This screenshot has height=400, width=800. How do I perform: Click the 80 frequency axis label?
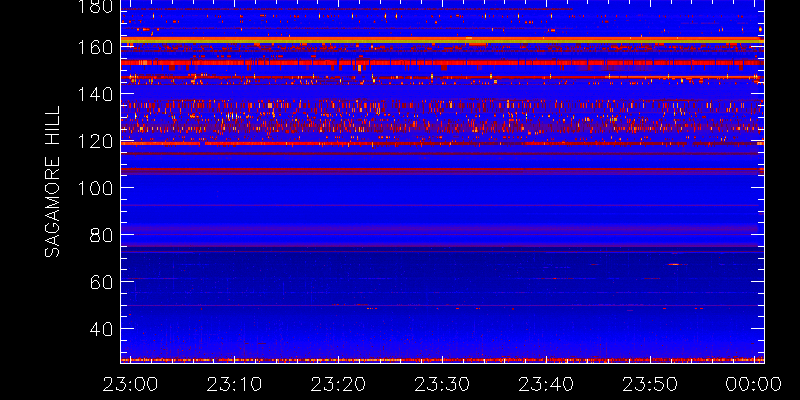102,235
